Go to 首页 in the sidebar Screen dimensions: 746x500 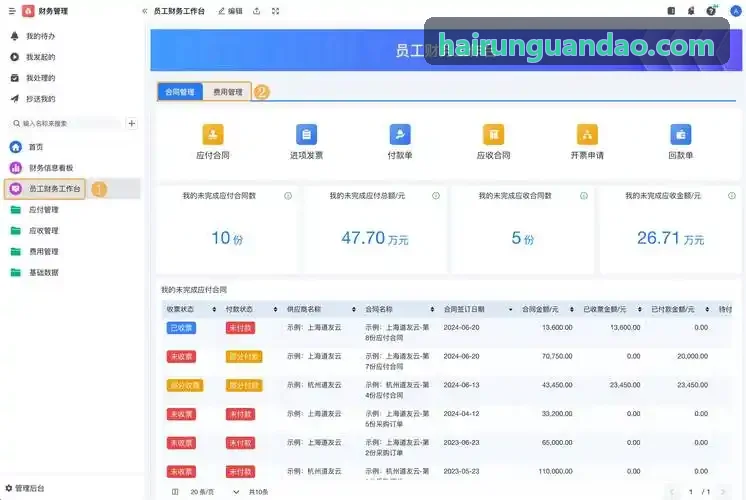(x=36, y=147)
